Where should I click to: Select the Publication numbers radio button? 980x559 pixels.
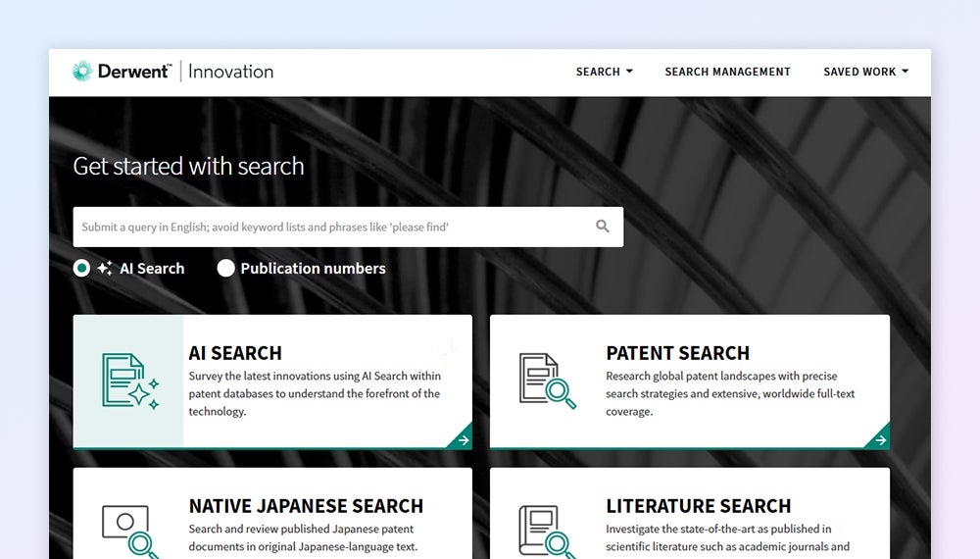pyautogui.click(x=226, y=269)
